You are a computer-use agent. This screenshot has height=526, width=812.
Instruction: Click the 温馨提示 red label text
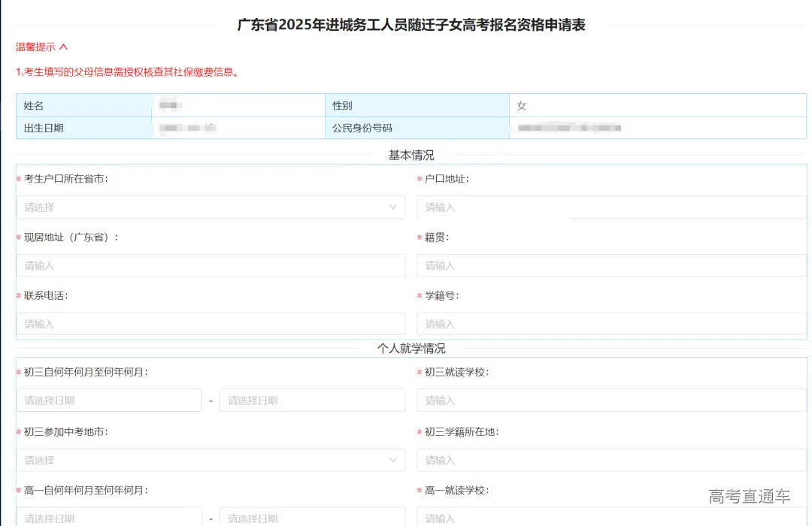tap(35, 47)
